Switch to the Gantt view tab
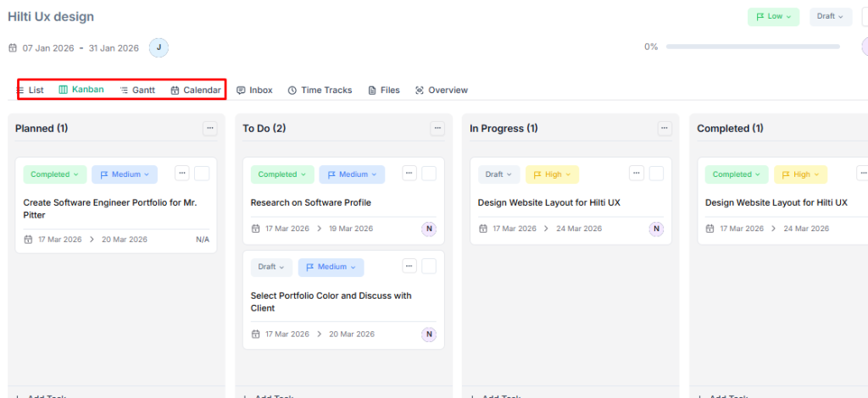868x398 pixels. (x=137, y=90)
